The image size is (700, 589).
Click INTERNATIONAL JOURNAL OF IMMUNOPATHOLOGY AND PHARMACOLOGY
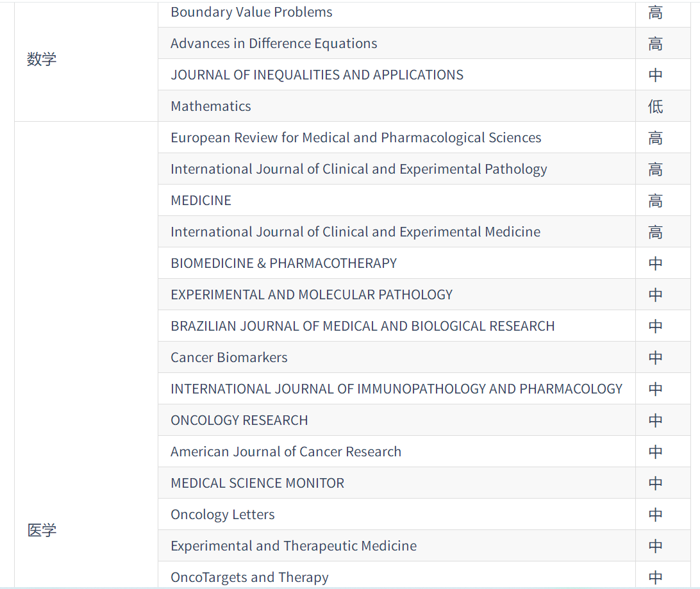tap(396, 389)
